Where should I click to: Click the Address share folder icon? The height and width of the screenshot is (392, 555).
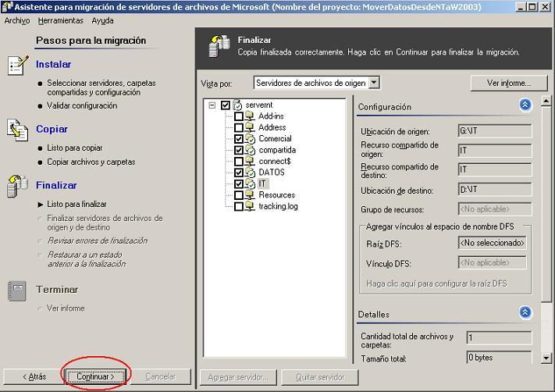[x=250, y=127]
